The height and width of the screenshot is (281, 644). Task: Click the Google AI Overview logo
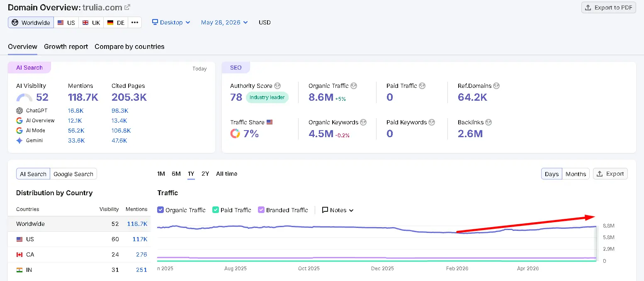pyautogui.click(x=19, y=121)
